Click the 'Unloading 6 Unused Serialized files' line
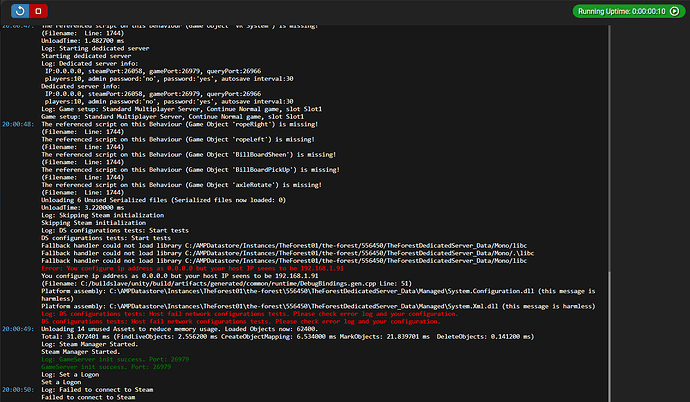This screenshot has width=690, height=402. (x=163, y=200)
